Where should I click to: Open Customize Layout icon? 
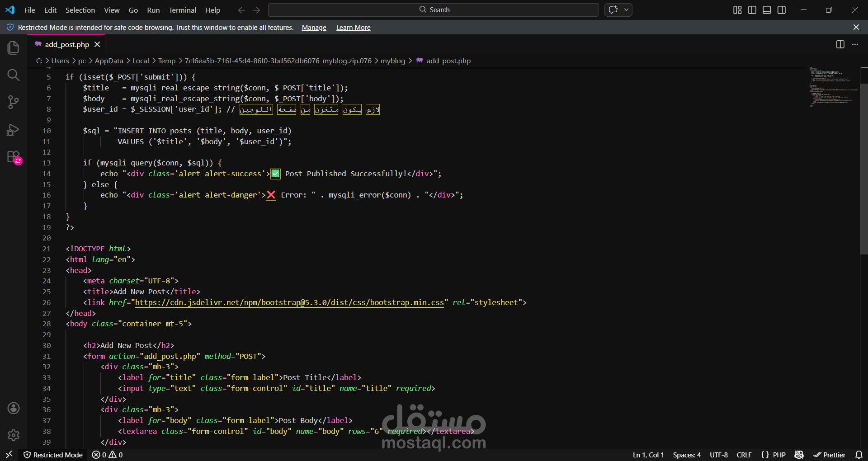[x=737, y=10]
